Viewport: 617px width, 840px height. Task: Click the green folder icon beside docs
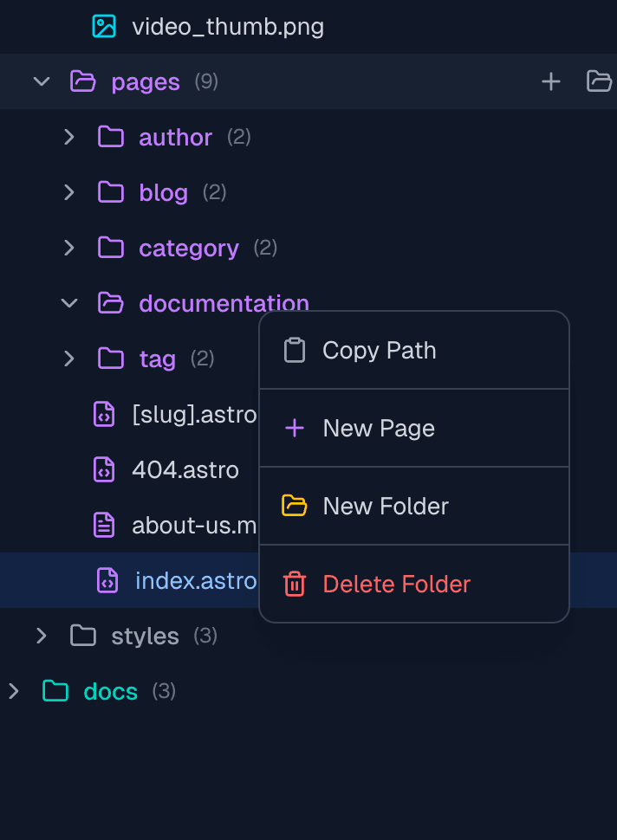(55, 691)
